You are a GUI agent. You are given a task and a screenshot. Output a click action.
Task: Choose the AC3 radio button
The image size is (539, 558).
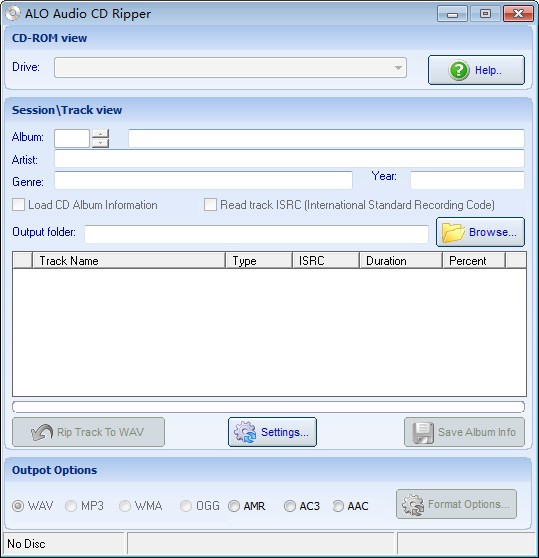pyautogui.click(x=290, y=506)
